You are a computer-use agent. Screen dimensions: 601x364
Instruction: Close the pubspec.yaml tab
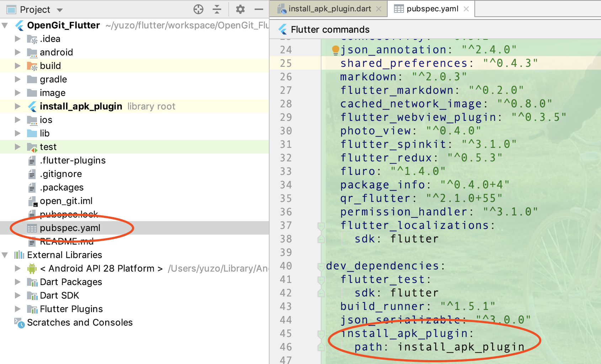pyautogui.click(x=466, y=9)
